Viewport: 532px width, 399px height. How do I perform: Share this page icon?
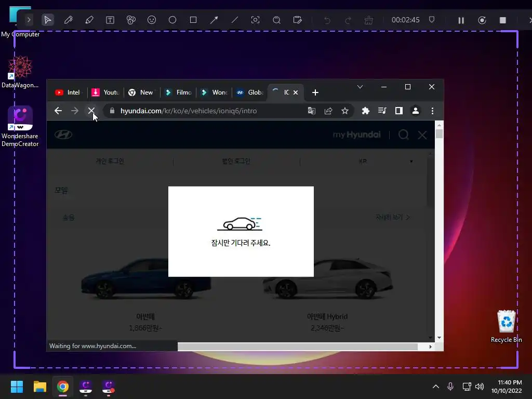328,111
